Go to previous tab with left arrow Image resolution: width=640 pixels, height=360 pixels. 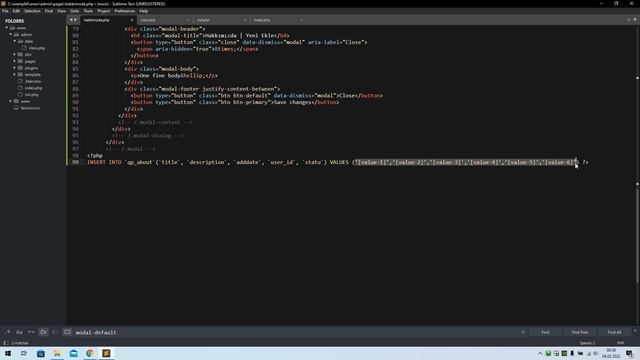(71, 20)
